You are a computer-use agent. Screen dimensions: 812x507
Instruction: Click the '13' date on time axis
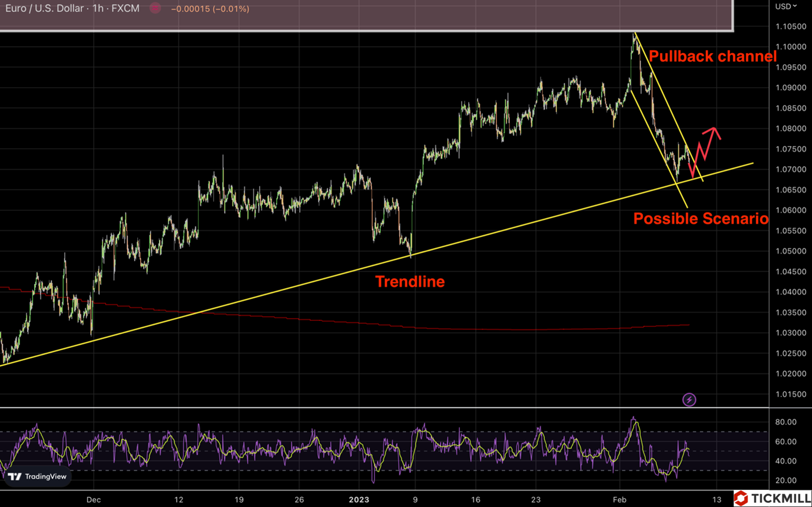point(717,499)
